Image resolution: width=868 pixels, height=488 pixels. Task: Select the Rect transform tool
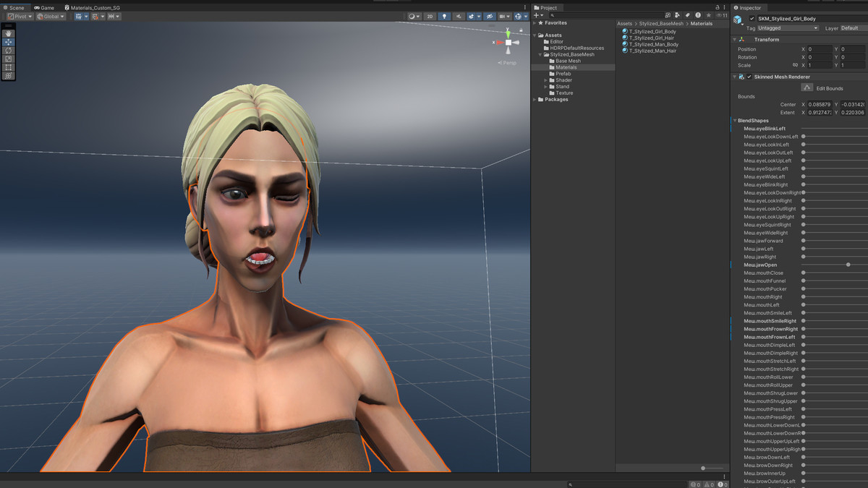tap(9, 67)
